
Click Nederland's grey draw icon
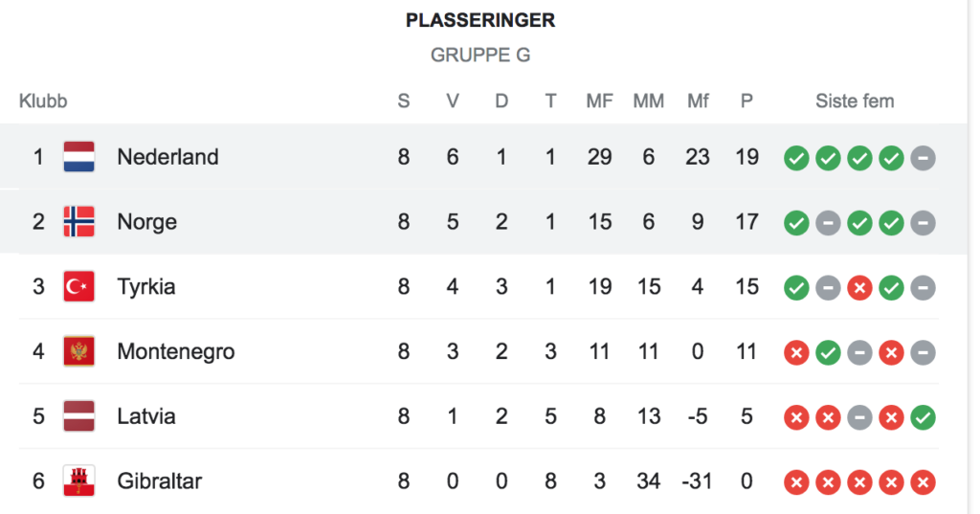tap(923, 158)
